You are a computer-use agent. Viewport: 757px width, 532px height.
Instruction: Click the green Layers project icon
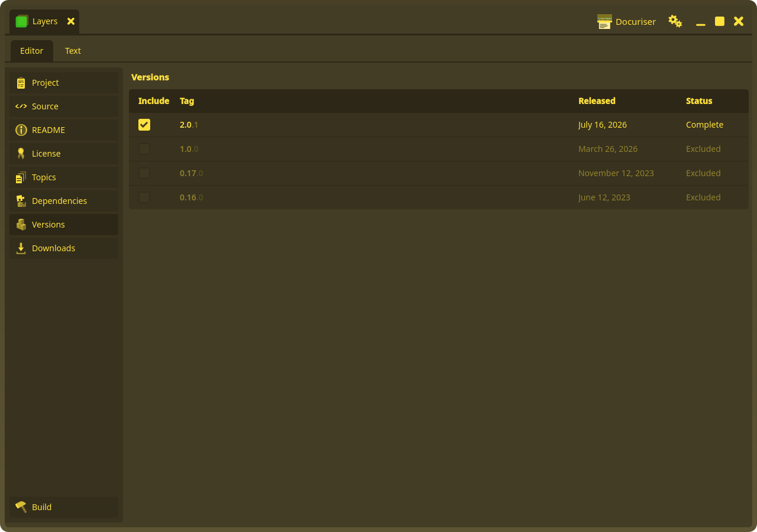pos(22,21)
